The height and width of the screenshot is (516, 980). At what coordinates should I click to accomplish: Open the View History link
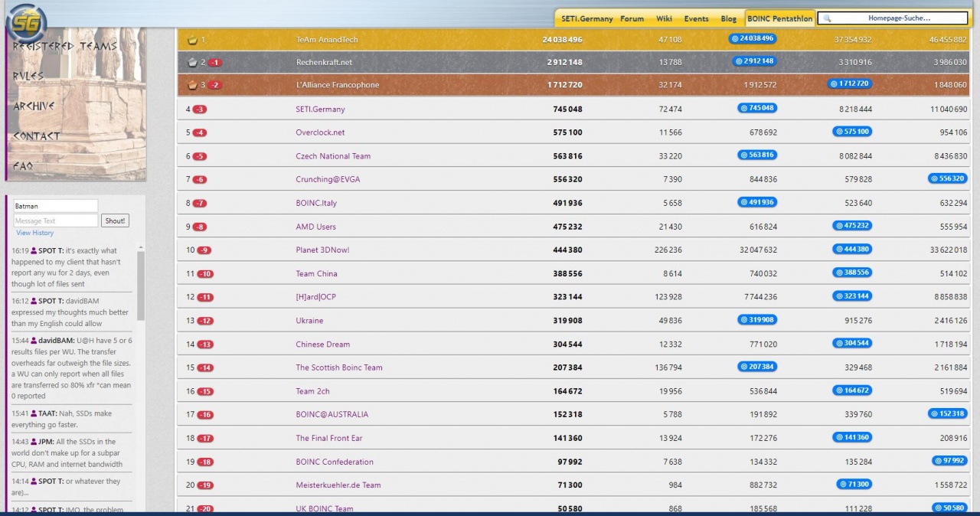(35, 233)
